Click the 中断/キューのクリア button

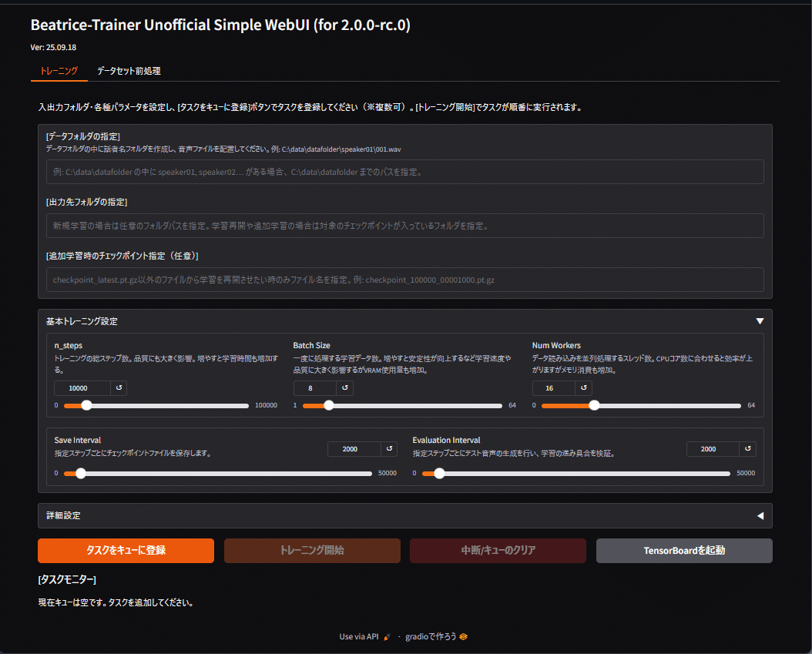click(498, 551)
